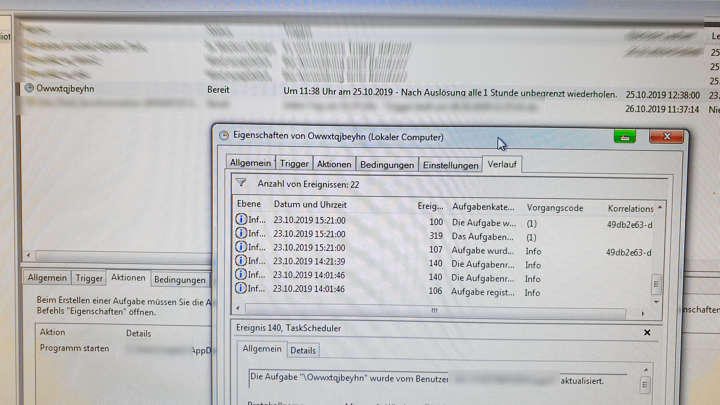720x405 pixels.
Task: Switch to the Bedingungen tab in the dialog
Action: [x=387, y=165]
